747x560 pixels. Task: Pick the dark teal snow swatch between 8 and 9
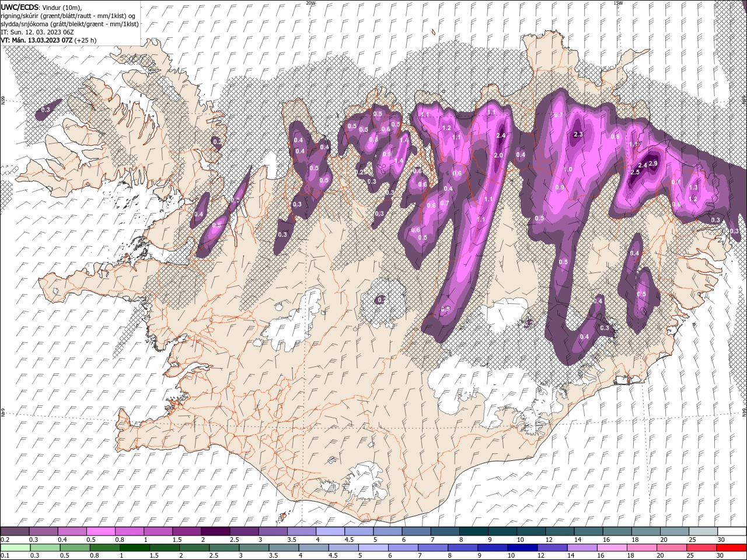tap(473, 531)
